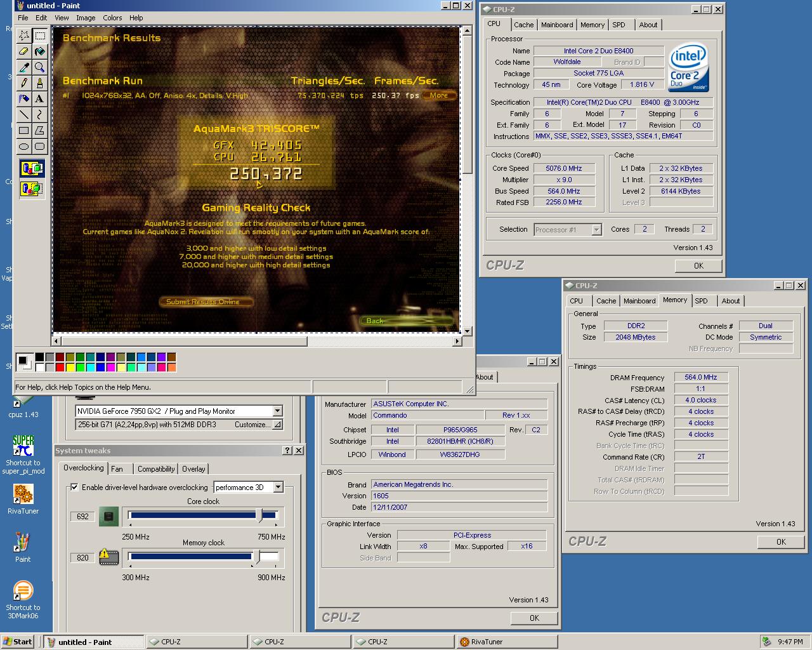Switch to the Mainboard tab in top CPU-Z
Viewport: 812px width, 650px height.
tap(557, 25)
